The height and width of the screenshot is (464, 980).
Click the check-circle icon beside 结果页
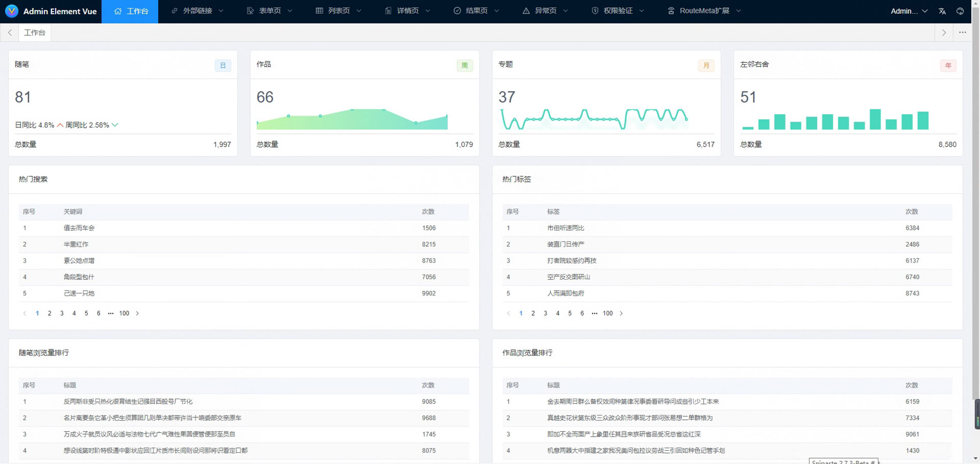pyautogui.click(x=457, y=11)
